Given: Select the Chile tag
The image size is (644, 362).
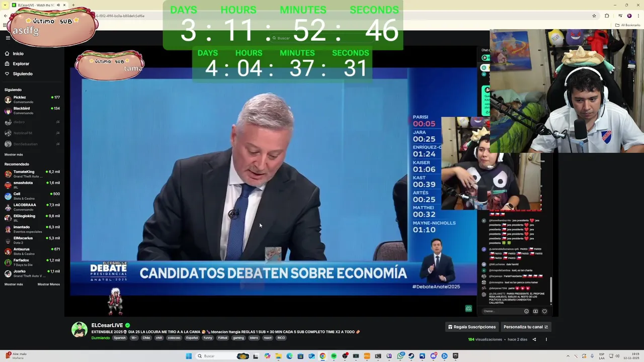Looking at the screenshot, I should [x=146, y=338].
